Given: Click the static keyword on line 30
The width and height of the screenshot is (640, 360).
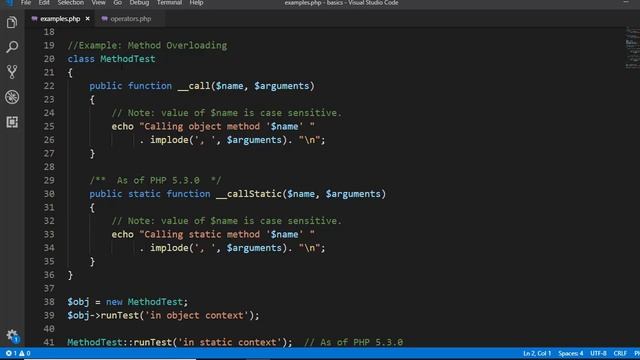Looking at the screenshot, I should point(144,194).
